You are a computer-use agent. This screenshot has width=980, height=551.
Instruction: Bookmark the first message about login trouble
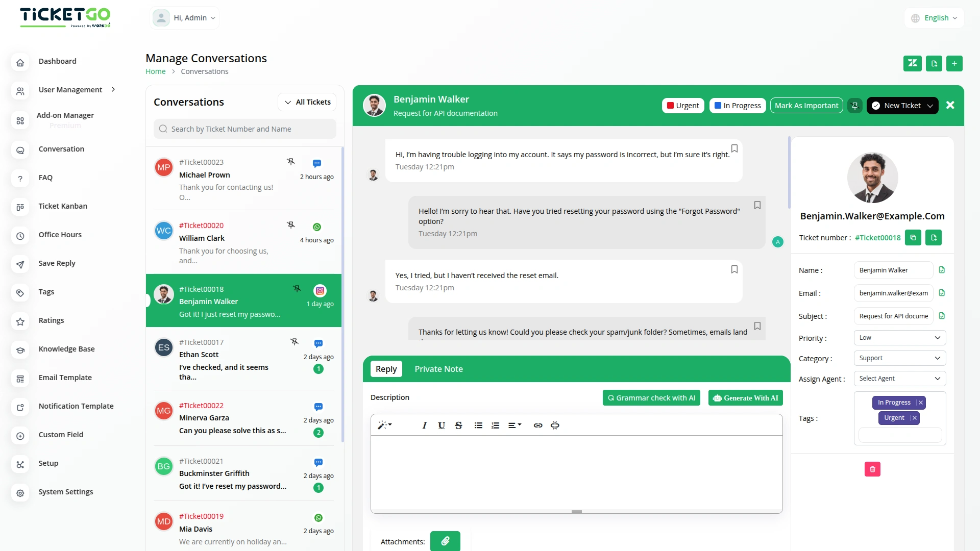tap(734, 148)
